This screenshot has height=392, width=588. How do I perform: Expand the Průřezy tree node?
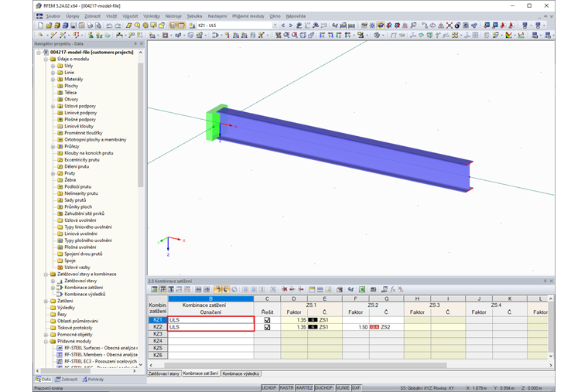(x=53, y=147)
